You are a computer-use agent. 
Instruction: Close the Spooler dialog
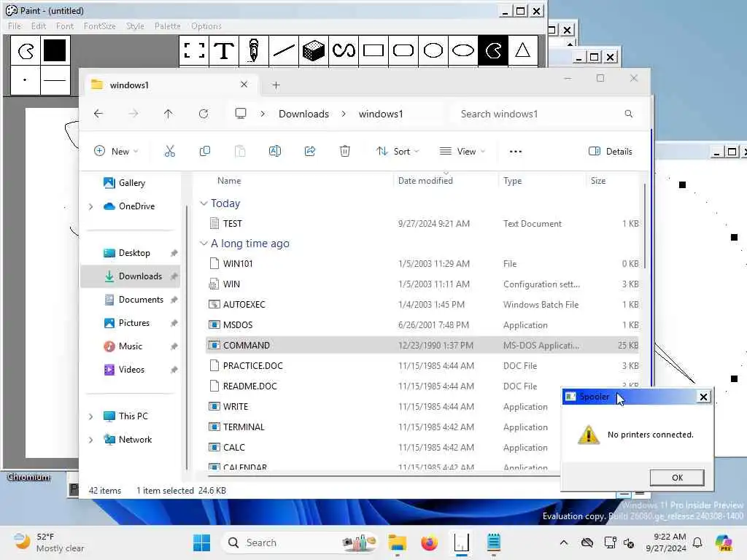coord(703,397)
